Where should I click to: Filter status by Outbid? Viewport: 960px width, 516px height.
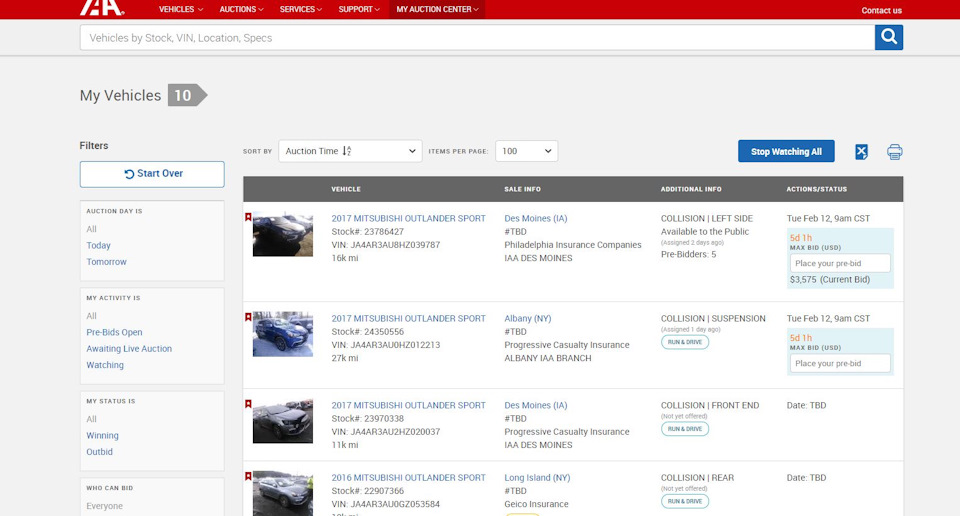[x=99, y=452]
